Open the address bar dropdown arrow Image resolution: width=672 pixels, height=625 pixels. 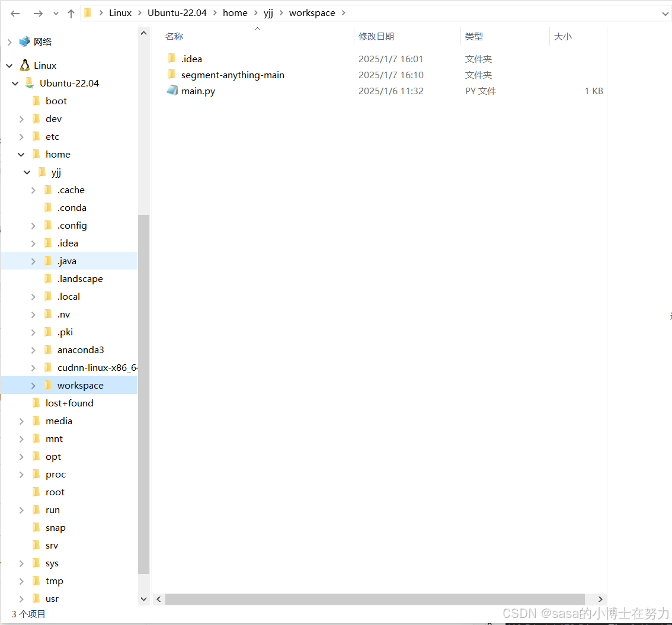pyautogui.click(x=665, y=12)
